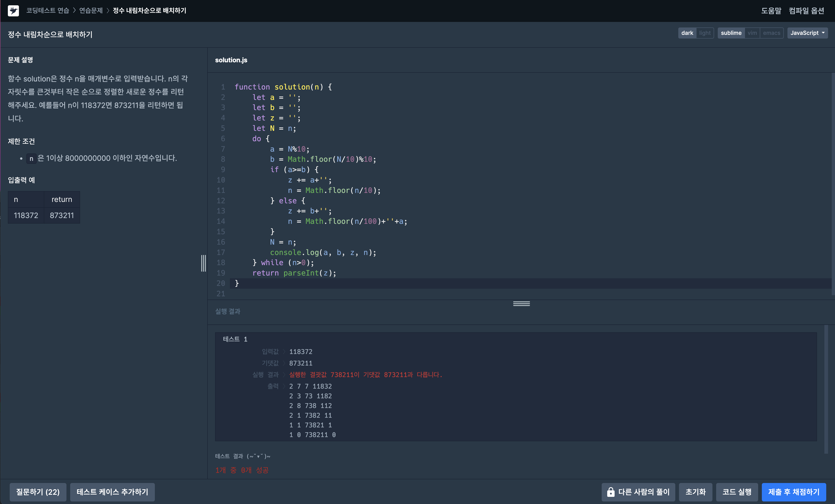Click the 'function solution(n) {' code line
Screen dimensions: 835x504
(283, 87)
